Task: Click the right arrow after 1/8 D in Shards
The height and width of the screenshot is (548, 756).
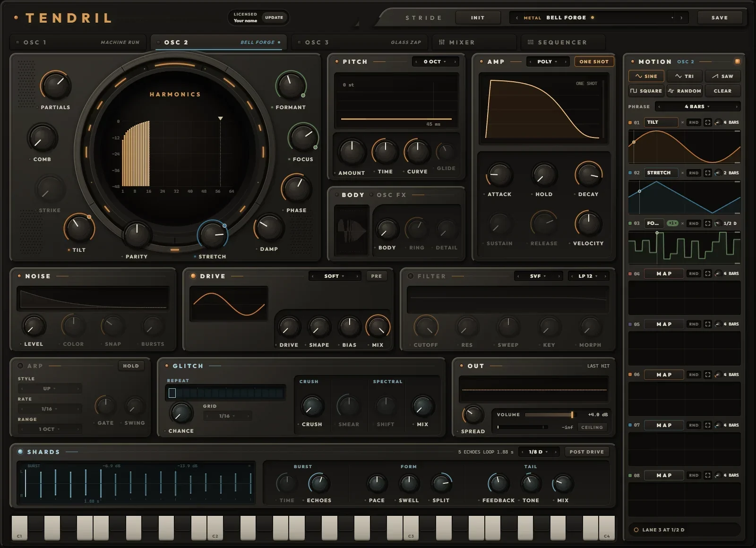Action: 556,452
